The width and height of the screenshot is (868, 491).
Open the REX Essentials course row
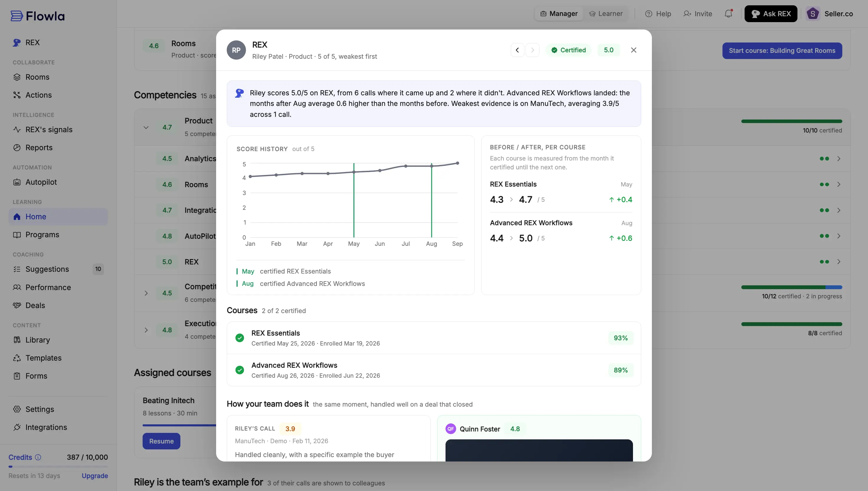pyautogui.click(x=434, y=338)
